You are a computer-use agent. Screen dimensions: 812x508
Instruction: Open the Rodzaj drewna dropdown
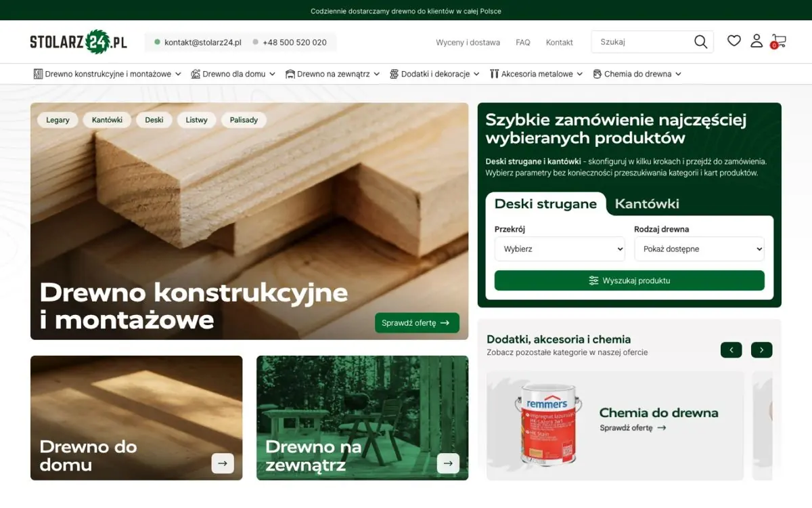click(699, 249)
